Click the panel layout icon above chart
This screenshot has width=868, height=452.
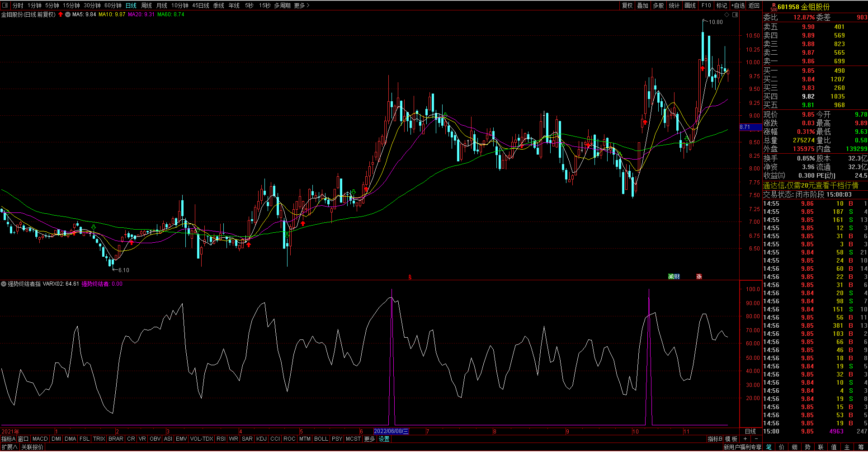click(x=735, y=15)
